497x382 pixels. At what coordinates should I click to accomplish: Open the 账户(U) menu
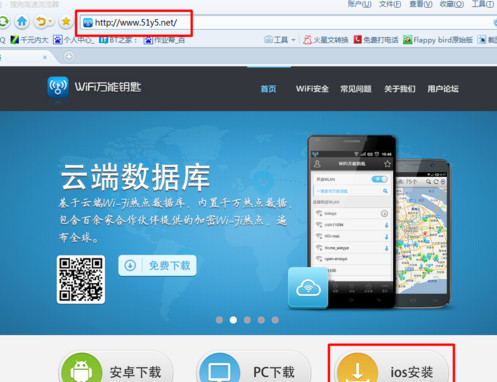[x=359, y=4]
